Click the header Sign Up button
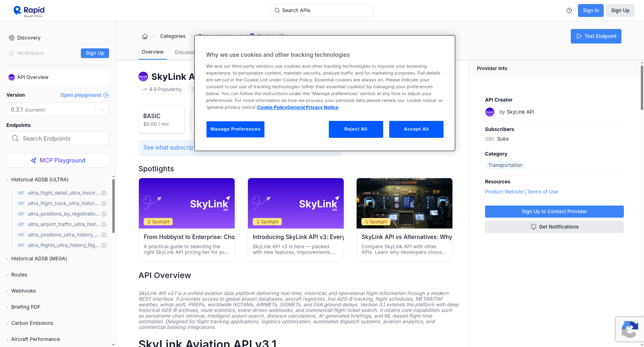The height and width of the screenshot is (347, 644). tap(620, 10)
